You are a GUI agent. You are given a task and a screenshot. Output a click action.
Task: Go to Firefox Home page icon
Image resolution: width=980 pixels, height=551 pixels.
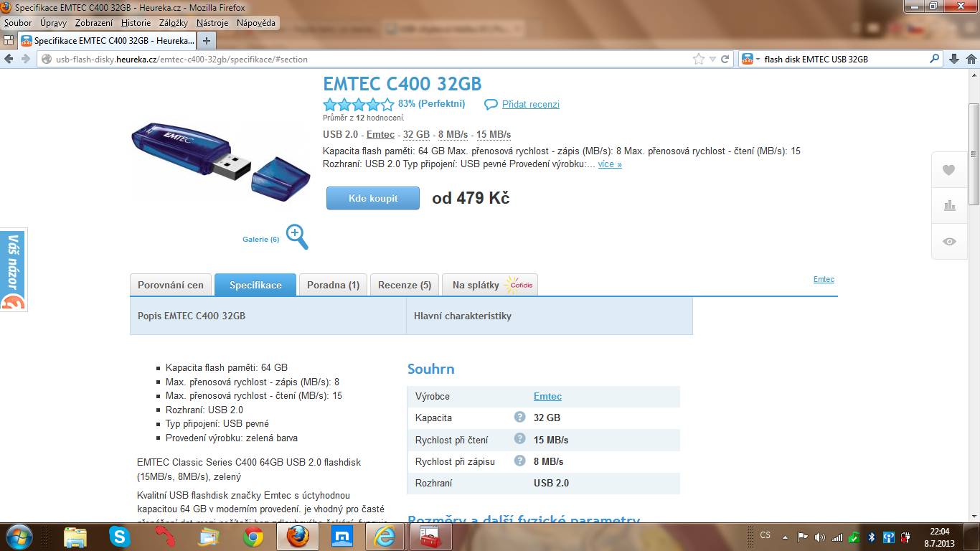click(x=972, y=59)
